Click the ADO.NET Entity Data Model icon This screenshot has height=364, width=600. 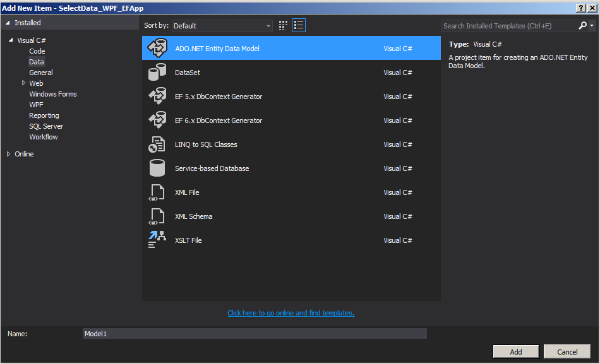[156, 49]
